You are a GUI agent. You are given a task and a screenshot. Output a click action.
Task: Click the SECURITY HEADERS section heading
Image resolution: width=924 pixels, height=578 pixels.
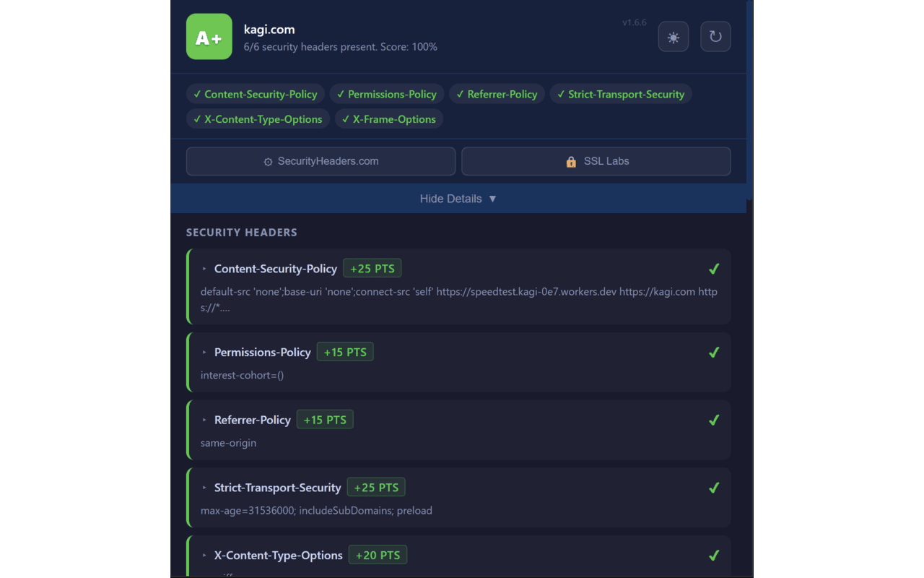click(x=242, y=233)
